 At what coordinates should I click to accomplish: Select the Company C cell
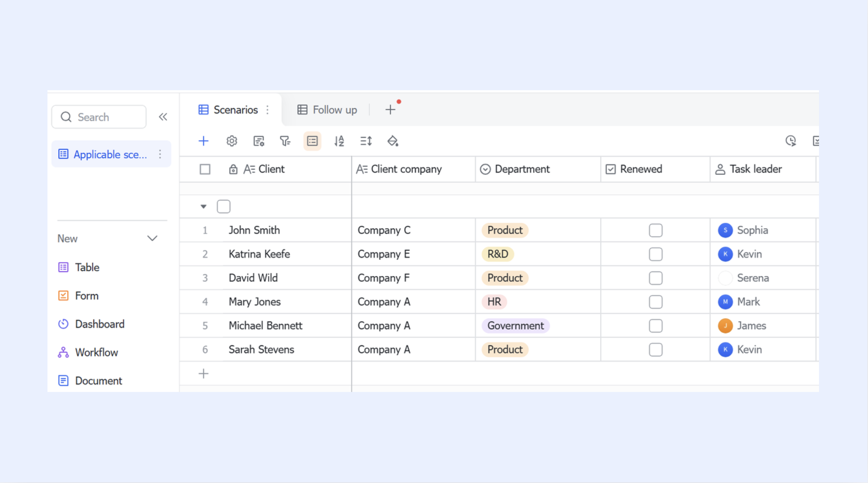[413, 230]
